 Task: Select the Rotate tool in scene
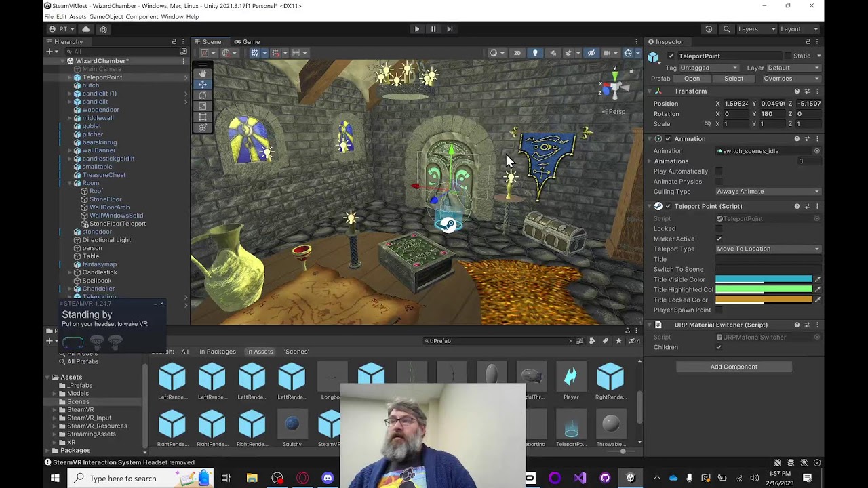[x=202, y=95]
